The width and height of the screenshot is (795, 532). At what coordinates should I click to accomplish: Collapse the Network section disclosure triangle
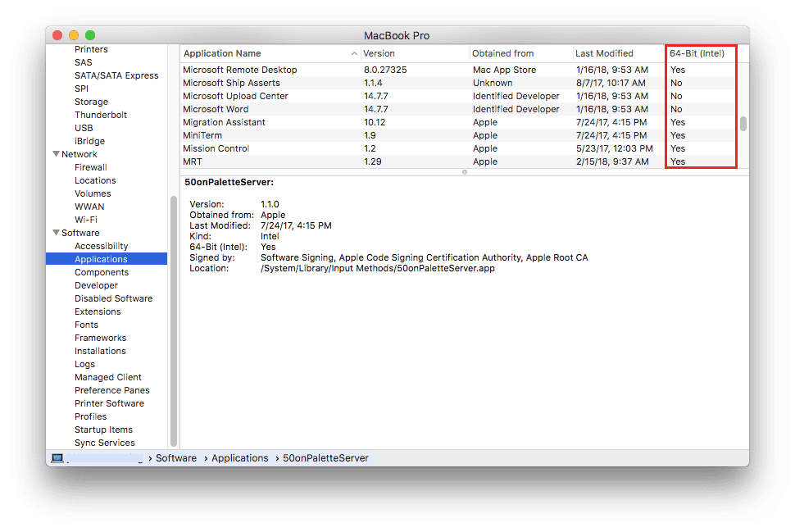[56, 154]
